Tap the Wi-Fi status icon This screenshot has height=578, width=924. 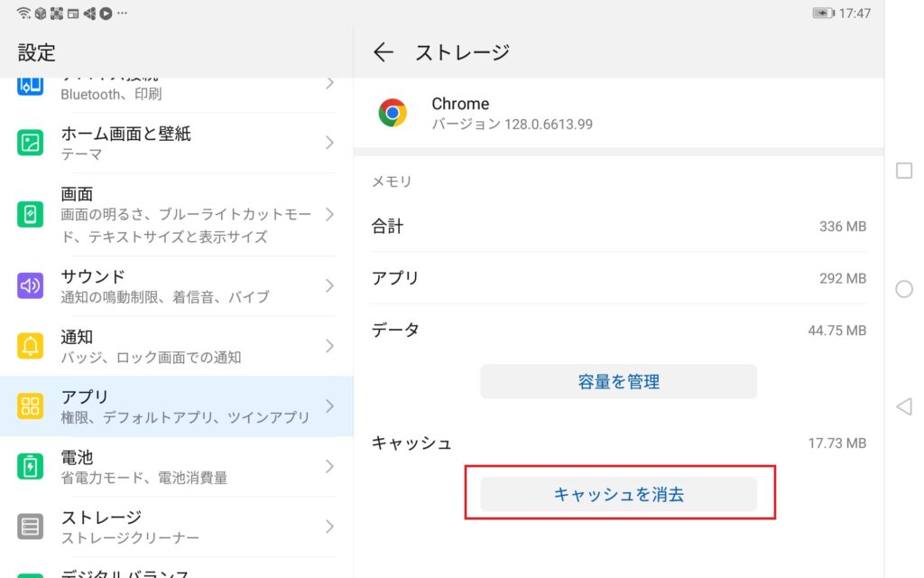coord(23,13)
